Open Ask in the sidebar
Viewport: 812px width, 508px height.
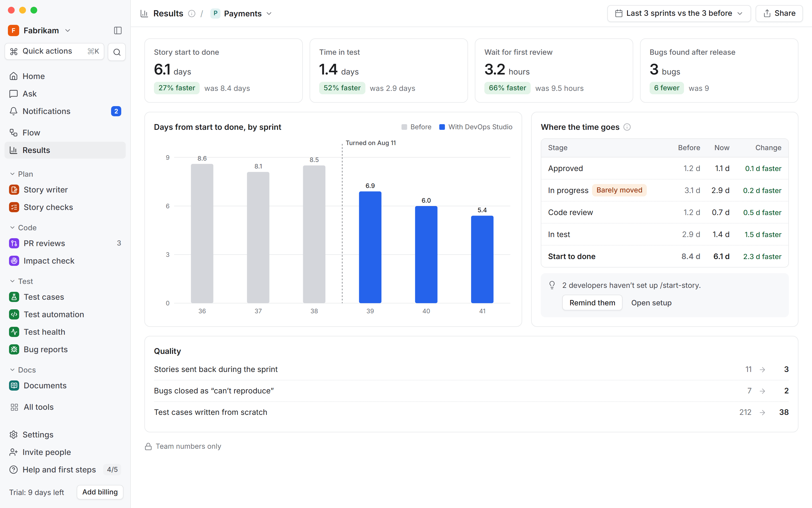[65, 94]
